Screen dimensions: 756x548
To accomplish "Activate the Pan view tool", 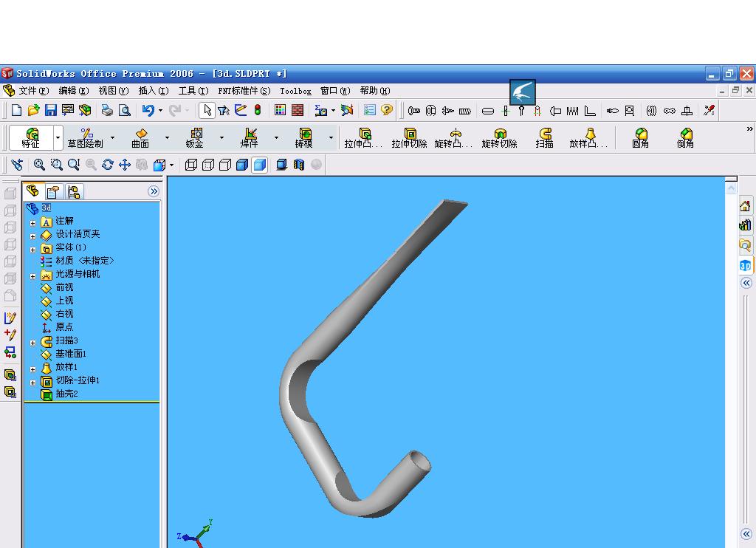I will (125, 165).
